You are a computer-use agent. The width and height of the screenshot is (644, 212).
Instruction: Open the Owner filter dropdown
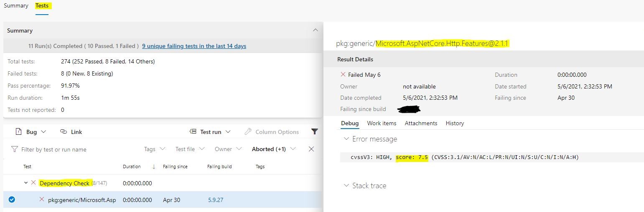pos(228,149)
